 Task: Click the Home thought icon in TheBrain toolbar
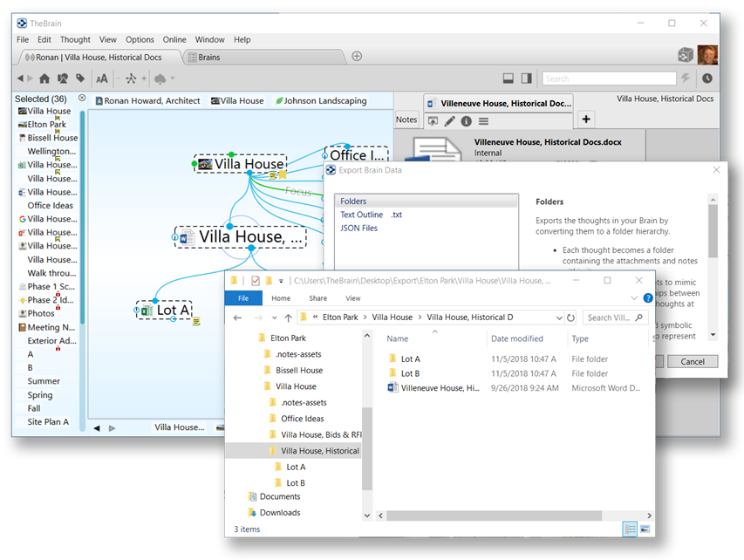(44, 79)
